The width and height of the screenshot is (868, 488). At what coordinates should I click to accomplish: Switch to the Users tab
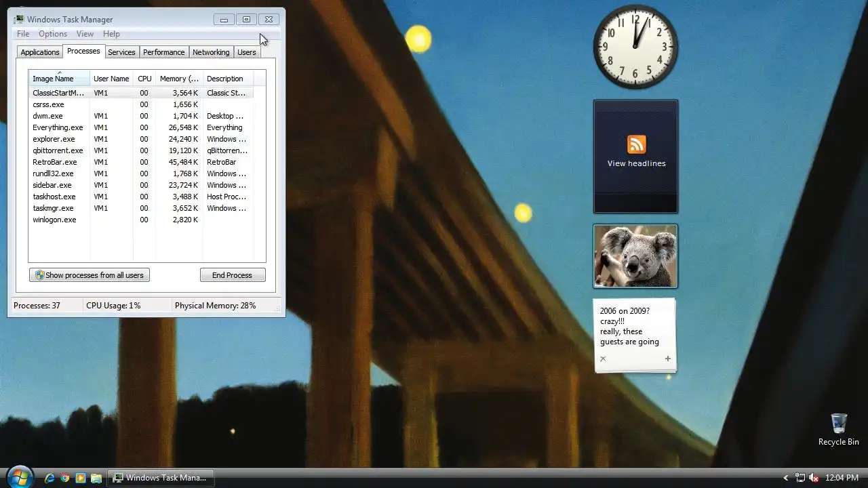247,52
